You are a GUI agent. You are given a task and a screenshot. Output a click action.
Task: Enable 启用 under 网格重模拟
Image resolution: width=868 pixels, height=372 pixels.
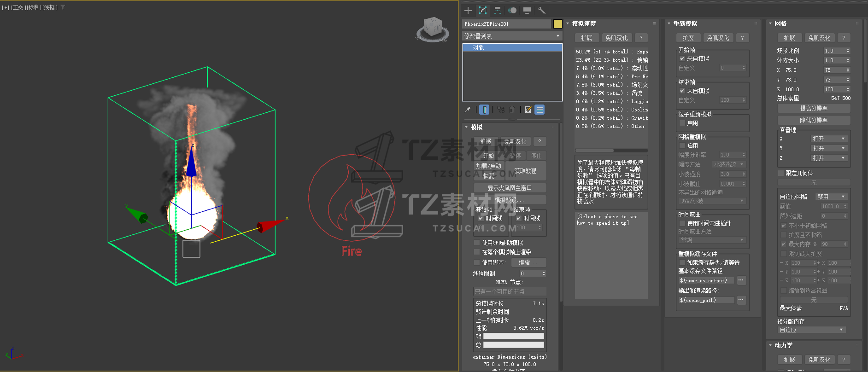point(682,146)
